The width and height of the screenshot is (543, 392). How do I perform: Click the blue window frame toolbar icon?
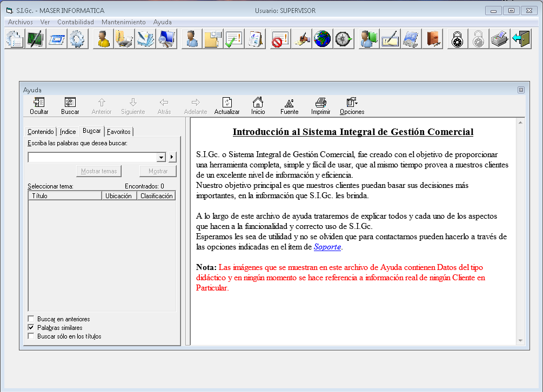tap(57, 39)
